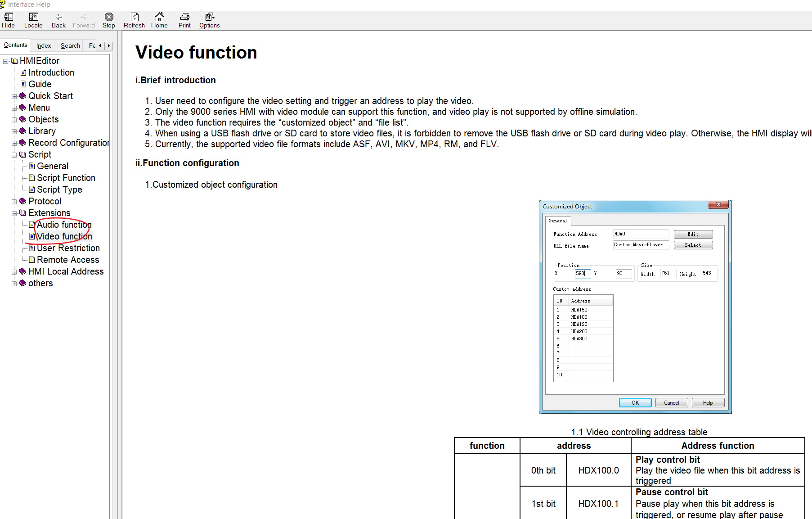The image size is (812, 519).
Task: Open the Introduction topic
Action: [x=51, y=72]
